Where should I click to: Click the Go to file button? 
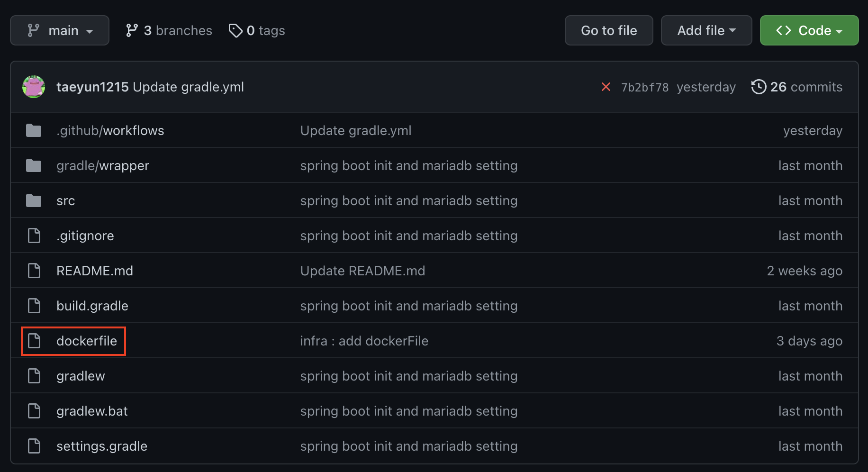[609, 30]
